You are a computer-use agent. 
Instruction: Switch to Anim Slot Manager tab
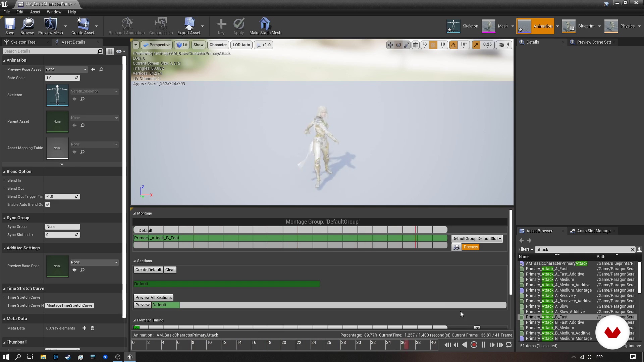tap(593, 231)
